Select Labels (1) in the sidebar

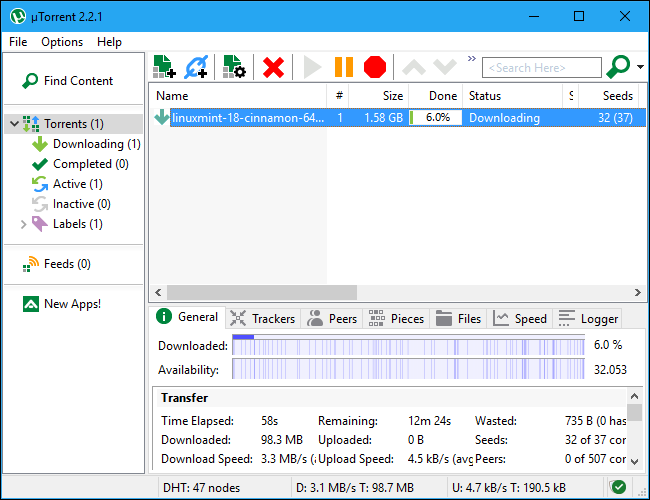[x=68, y=224]
